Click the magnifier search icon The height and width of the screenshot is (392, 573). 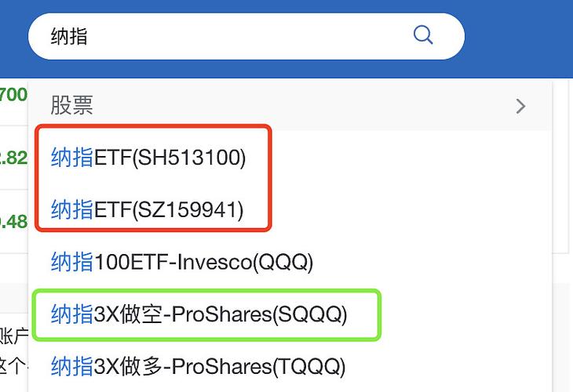(422, 35)
